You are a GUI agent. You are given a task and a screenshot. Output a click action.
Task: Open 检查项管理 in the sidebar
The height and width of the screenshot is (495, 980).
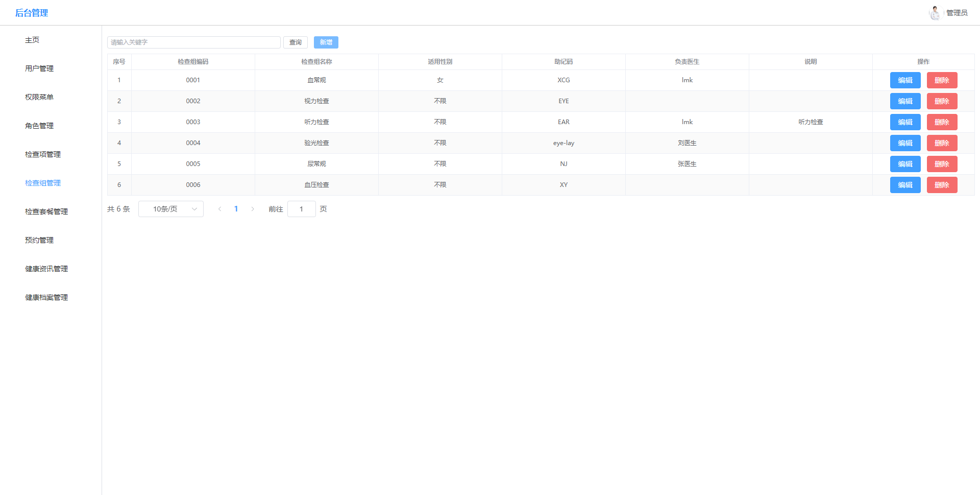43,154
